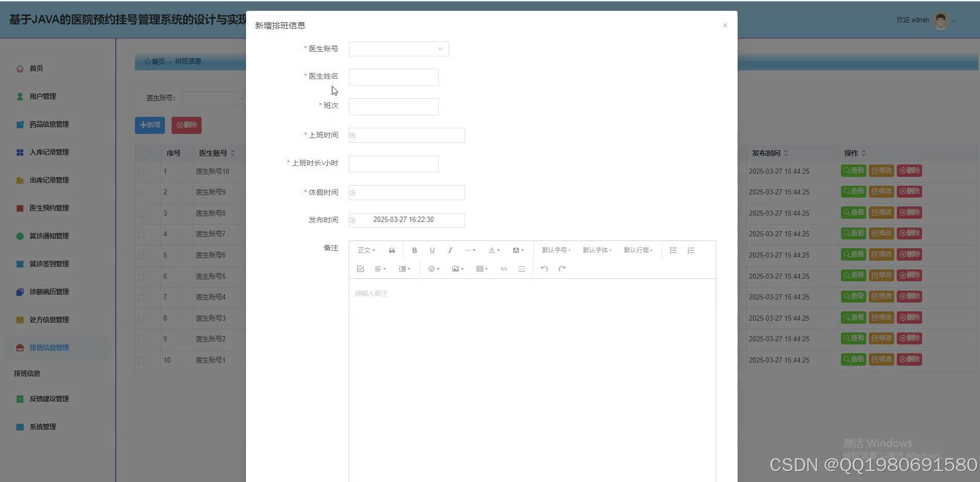
Task: Open the font color picker in the editor
Action: 493,250
